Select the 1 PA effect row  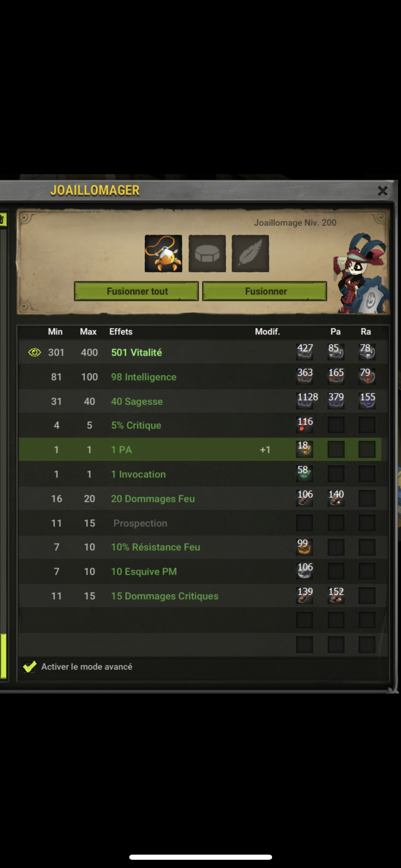point(200,449)
